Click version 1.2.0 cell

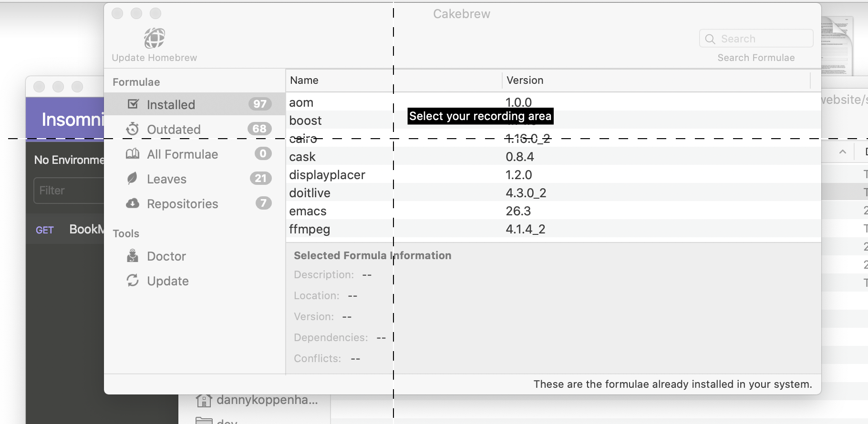[518, 175]
